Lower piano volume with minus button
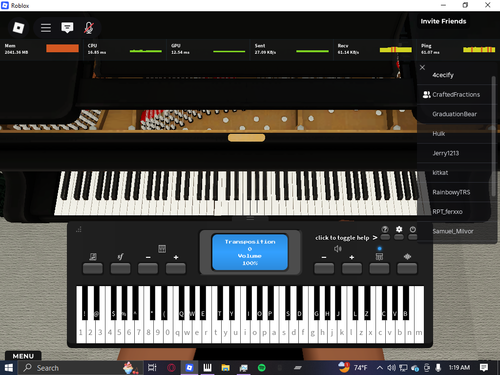 coord(324,268)
